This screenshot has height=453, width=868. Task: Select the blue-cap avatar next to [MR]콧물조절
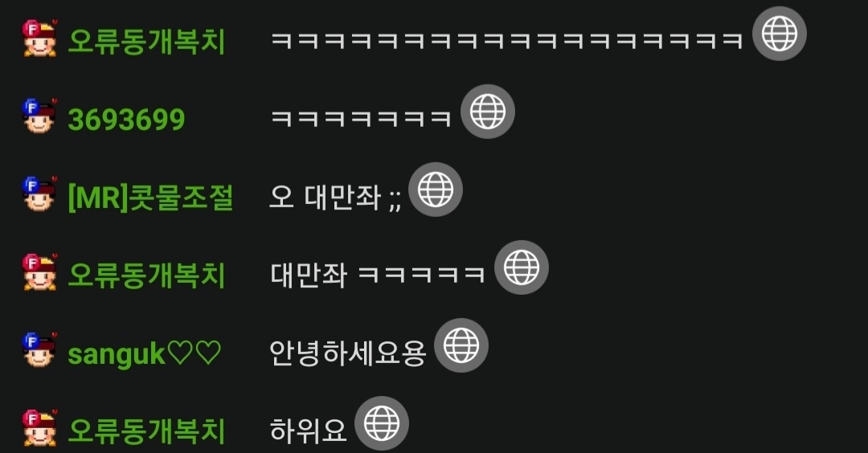(x=39, y=194)
